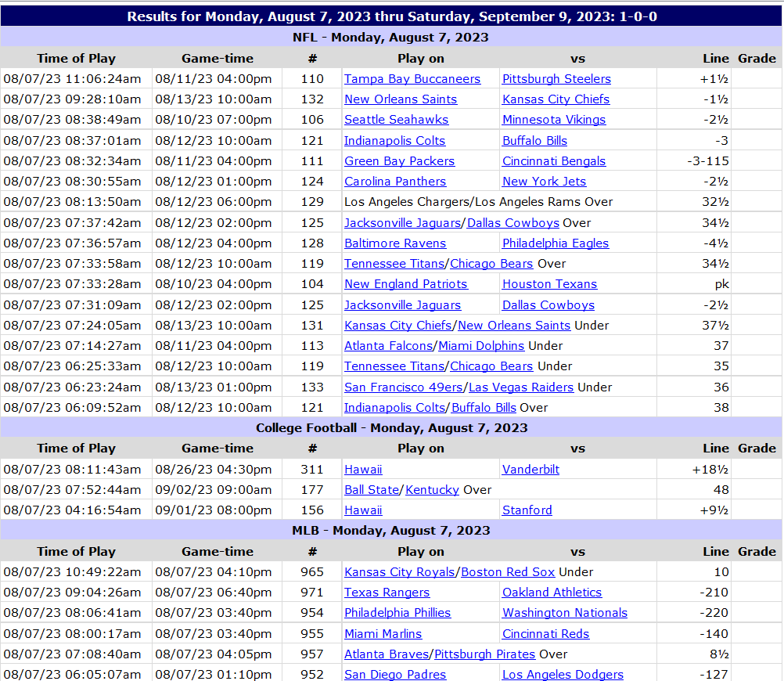Viewport: 784px width, 681px height.
Task: Click the MLB - Monday, August 7, 2023 heading
Action: coord(391,531)
